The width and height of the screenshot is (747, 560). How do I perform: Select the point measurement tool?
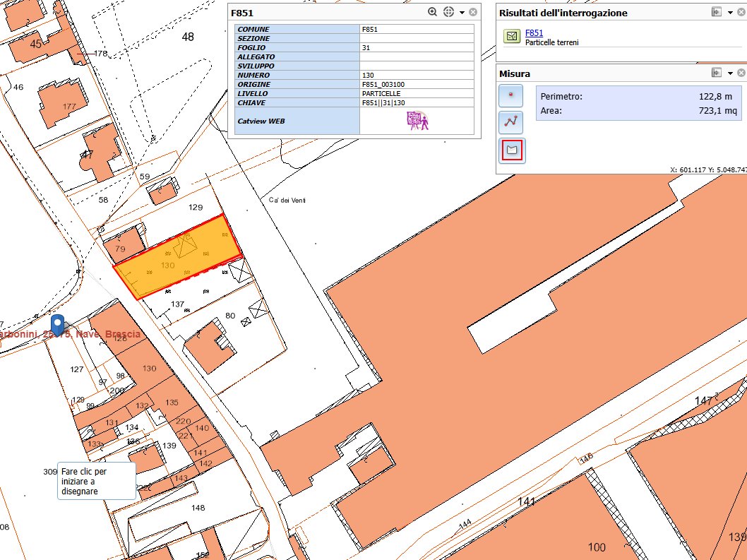[511, 95]
